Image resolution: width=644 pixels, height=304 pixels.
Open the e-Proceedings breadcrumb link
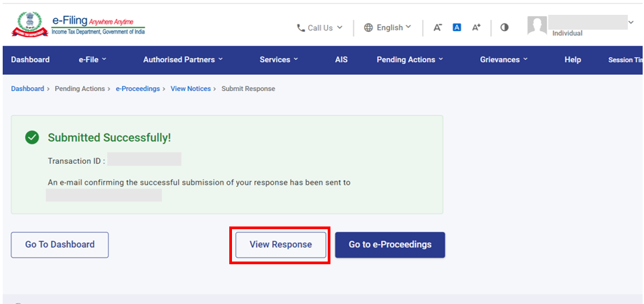click(138, 89)
